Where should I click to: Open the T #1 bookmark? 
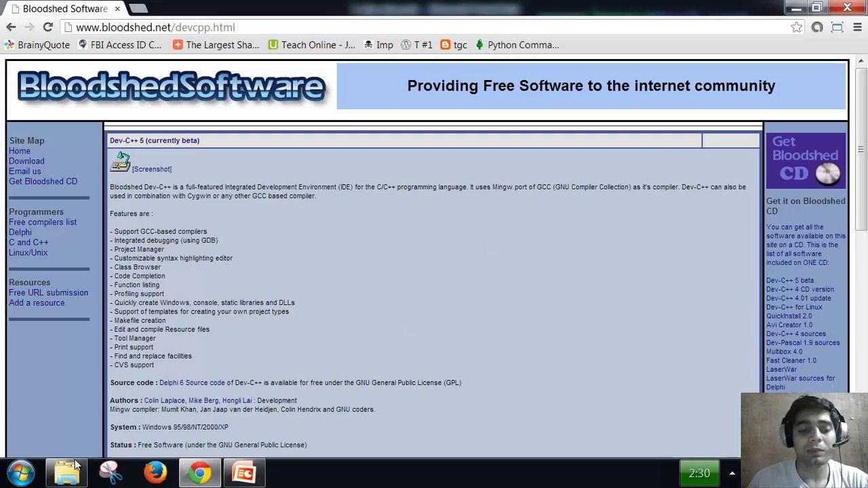[x=416, y=45]
